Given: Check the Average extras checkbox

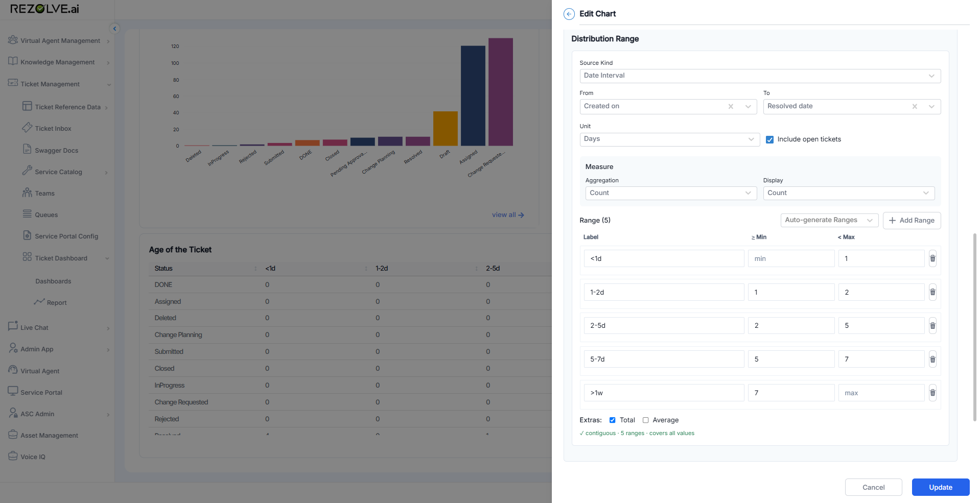Looking at the screenshot, I should click(x=645, y=420).
